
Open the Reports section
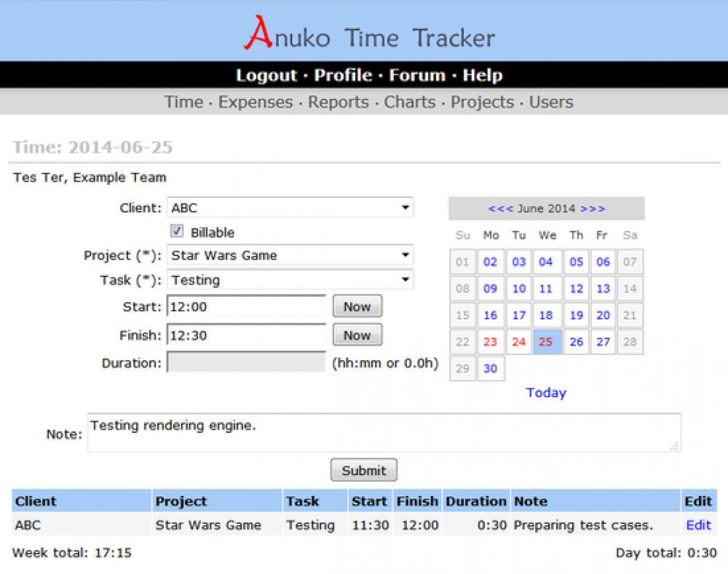[339, 102]
